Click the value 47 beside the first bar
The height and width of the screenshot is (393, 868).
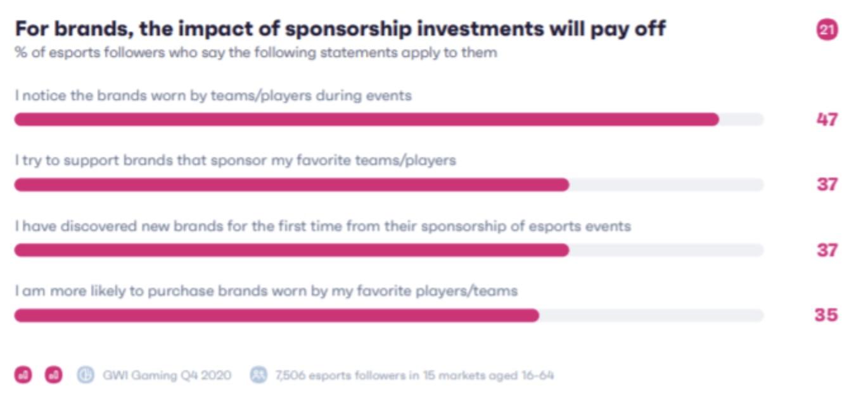pyautogui.click(x=826, y=119)
